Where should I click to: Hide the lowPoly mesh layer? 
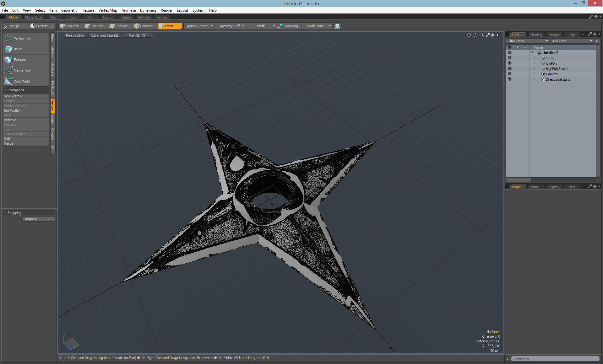point(509,63)
